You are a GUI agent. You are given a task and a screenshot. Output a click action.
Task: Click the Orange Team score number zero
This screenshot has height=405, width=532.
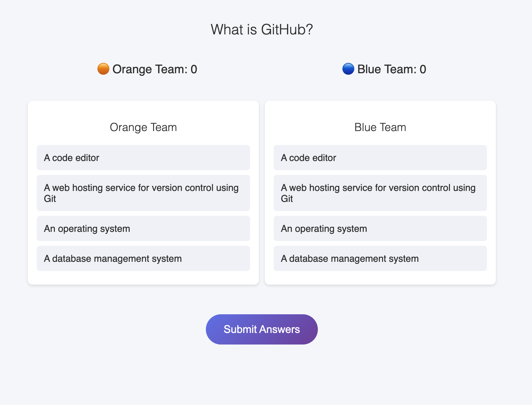tap(194, 69)
